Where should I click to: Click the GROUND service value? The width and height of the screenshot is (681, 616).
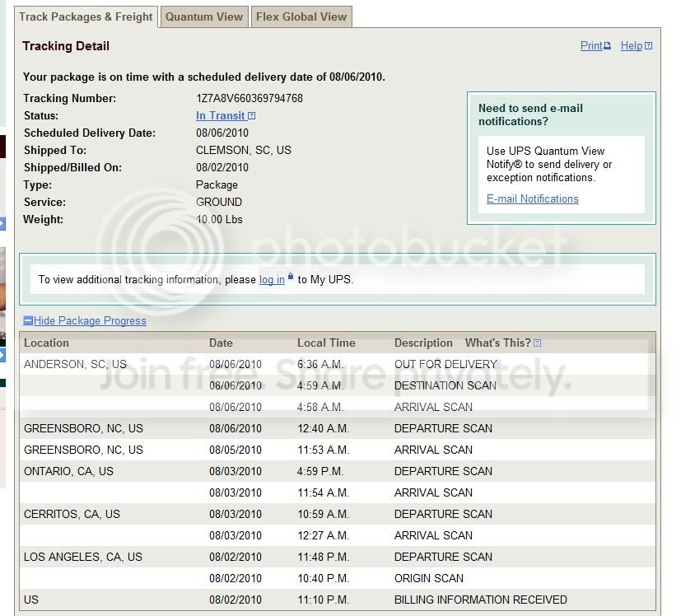219,202
